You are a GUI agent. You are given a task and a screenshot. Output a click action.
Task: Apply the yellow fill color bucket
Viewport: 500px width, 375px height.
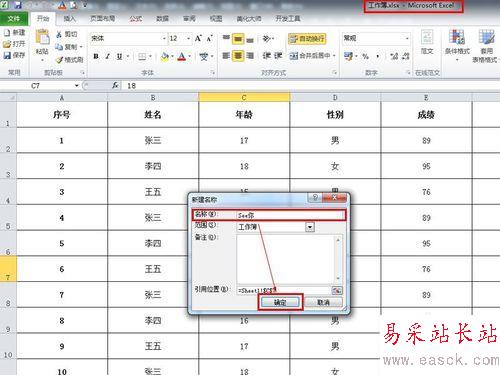point(165,57)
